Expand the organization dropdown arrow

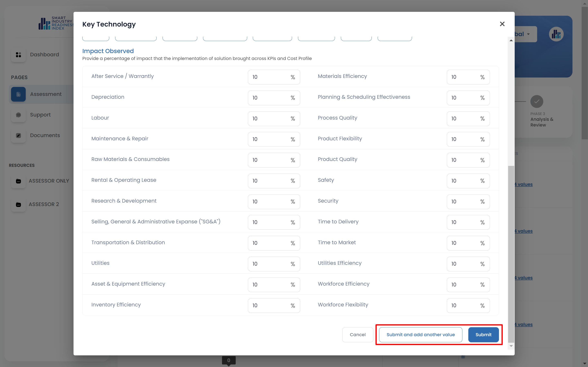[528, 34]
